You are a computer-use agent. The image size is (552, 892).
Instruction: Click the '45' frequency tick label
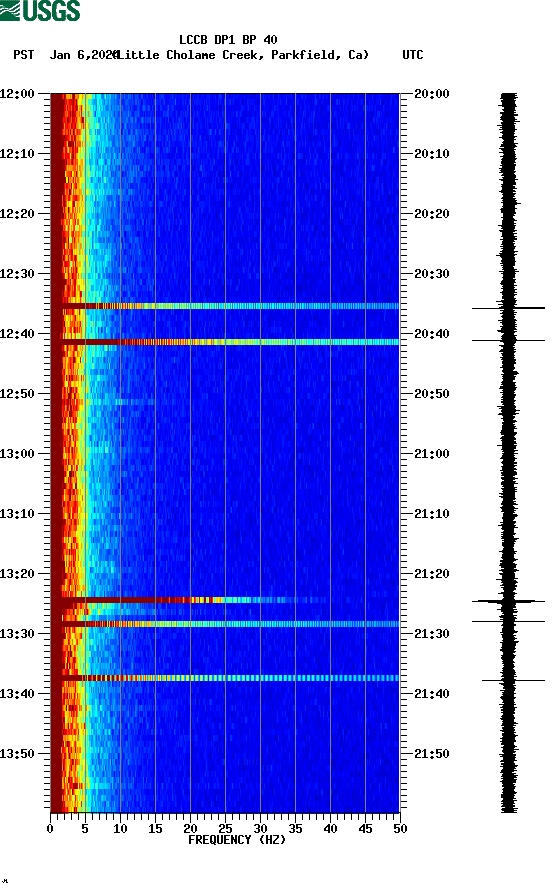(365, 829)
